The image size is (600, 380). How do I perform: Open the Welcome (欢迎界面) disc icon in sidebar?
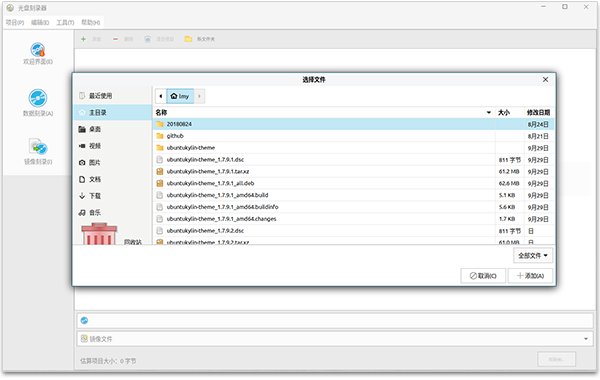click(x=38, y=49)
